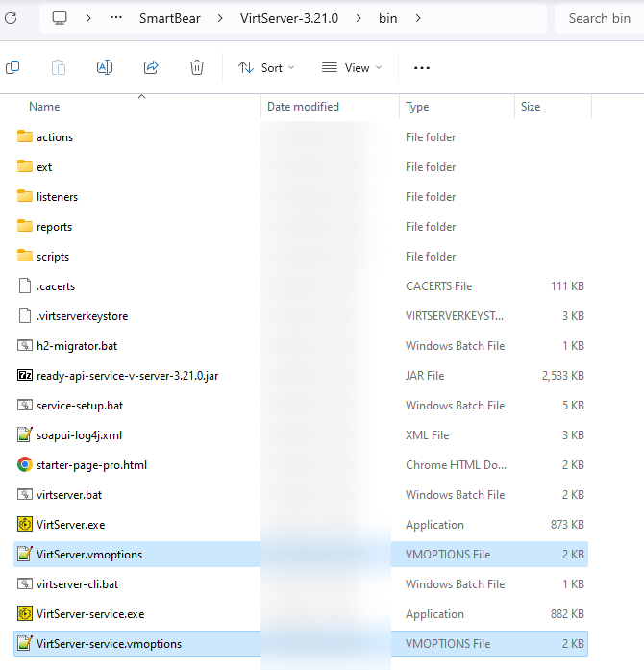Image resolution: width=644 pixels, height=670 pixels.
Task: Open the View dropdown menu
Action: tap(352, 67)
